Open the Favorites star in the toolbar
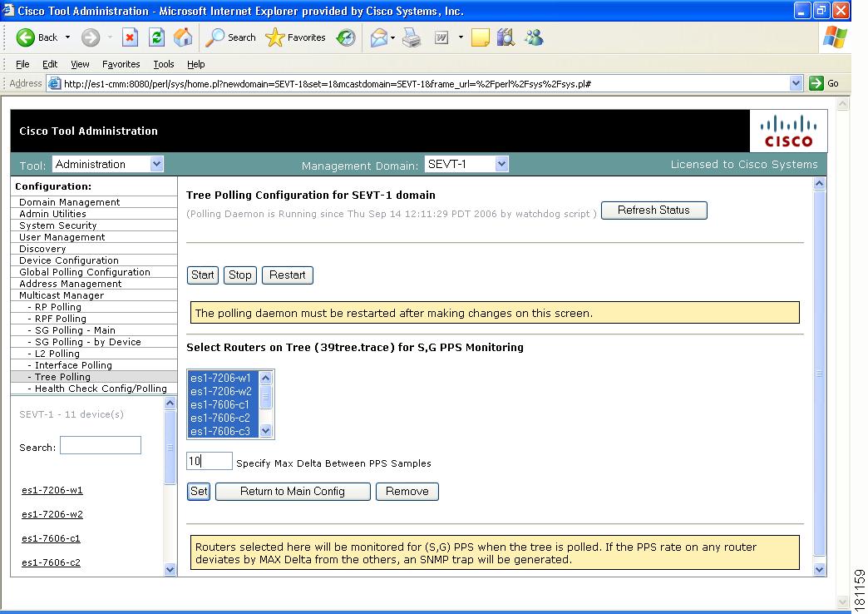This screenshot has width=868, height=614. [x=295, y=37]
